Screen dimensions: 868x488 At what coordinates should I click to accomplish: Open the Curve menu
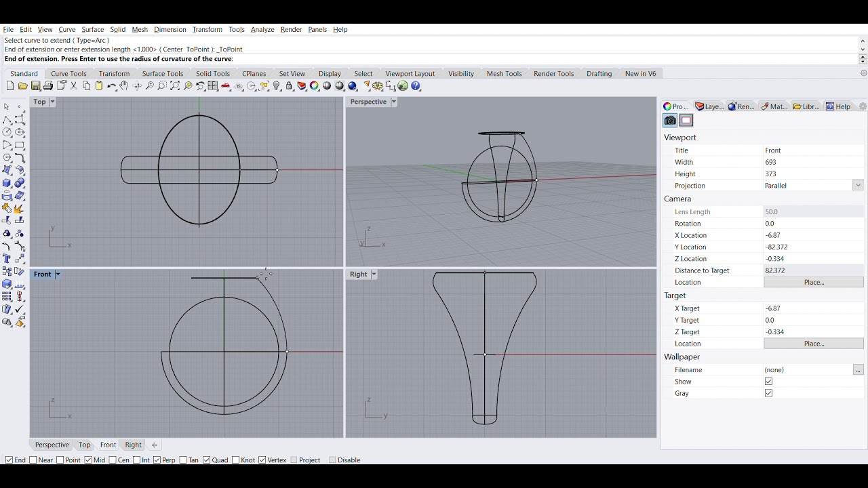pos(67,30)
